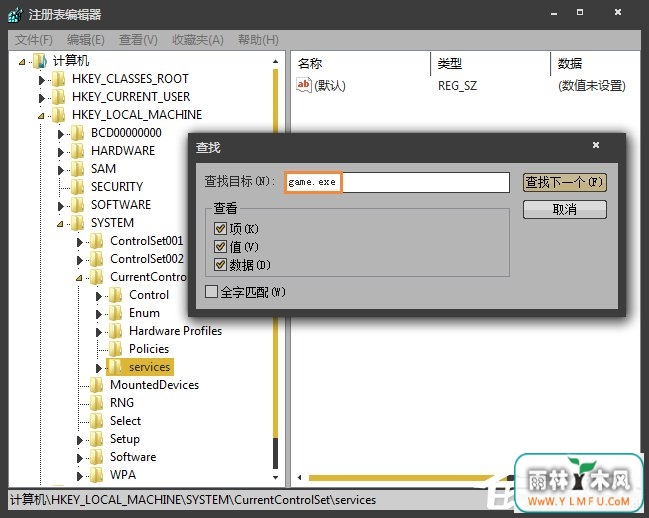Click the 查找目标 search text field
Viewport: 649px width, 518px height.
[397, 182]
